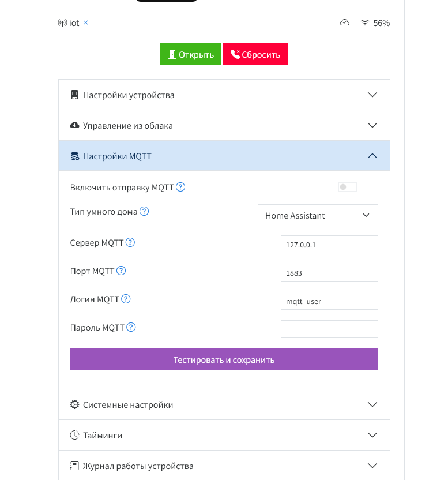The image size is (448, 480).
Task: Enable the Включить отправку MQTT toggle
Action: [347, 187]
